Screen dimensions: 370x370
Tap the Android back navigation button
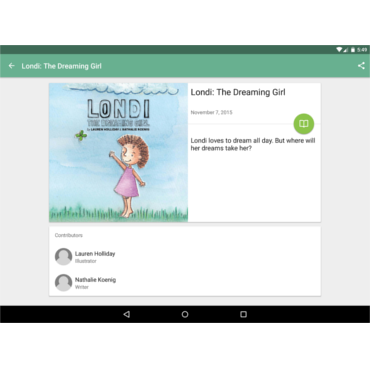click(126, 314)
